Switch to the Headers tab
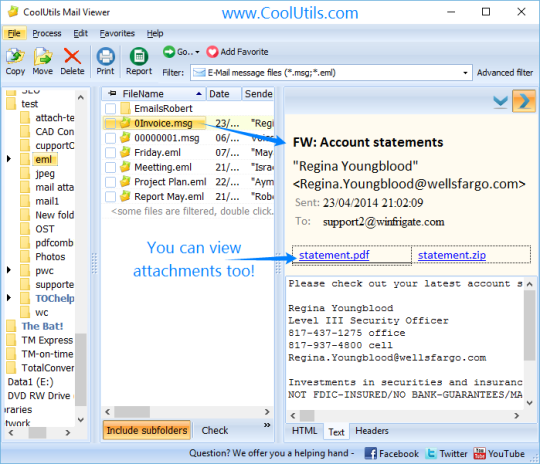The width and height of the screenshot is (540, 464). (372, 431)
